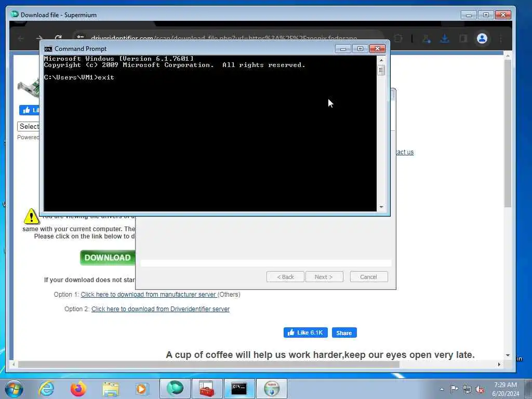Go back in Supermium browser toolbar
The width and height of the screenshot is (532, 399).
click(21, 38)
